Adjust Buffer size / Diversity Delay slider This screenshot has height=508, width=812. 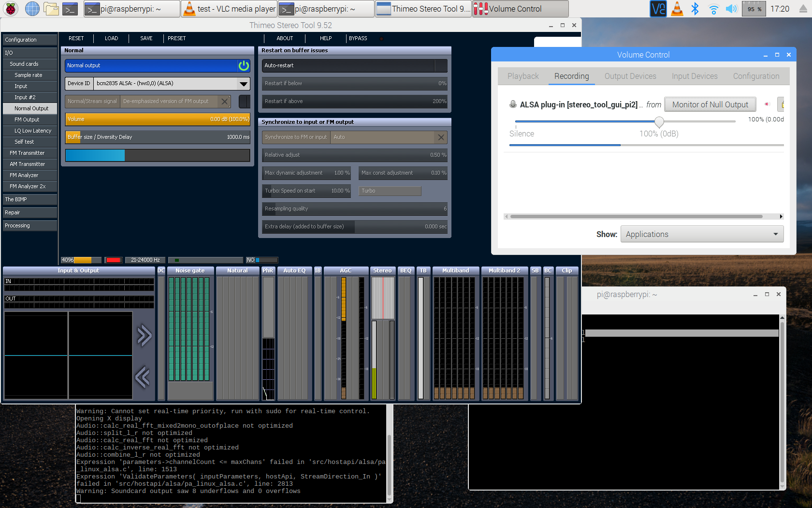point(158,137)
